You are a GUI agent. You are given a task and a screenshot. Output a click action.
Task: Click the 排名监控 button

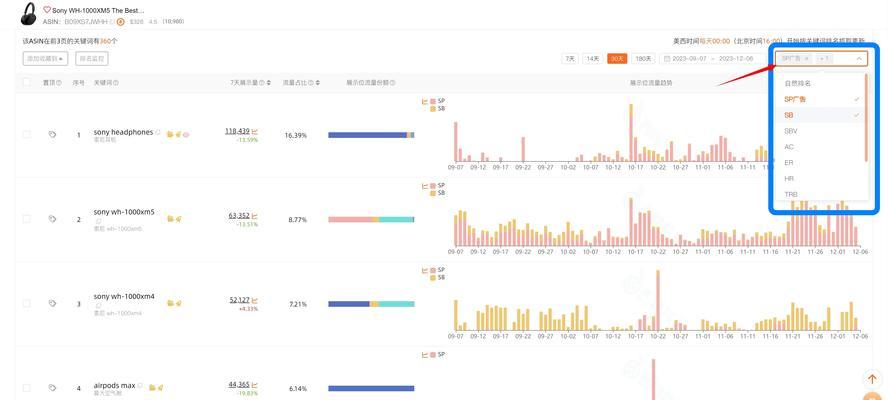click(92, 58)
